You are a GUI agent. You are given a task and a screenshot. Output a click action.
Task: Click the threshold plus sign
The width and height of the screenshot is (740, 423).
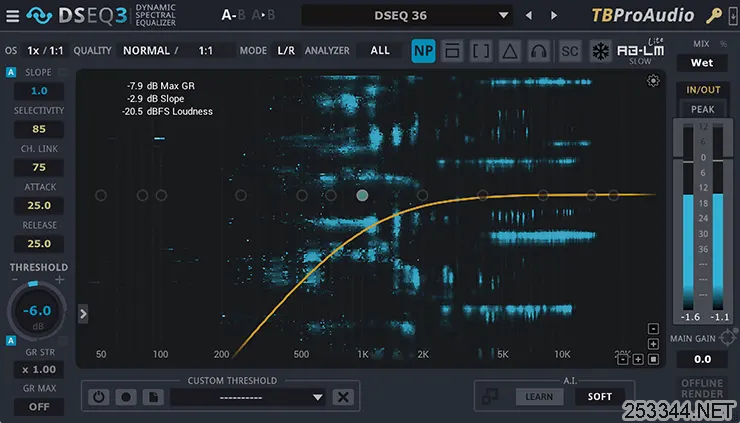(59, 280)
